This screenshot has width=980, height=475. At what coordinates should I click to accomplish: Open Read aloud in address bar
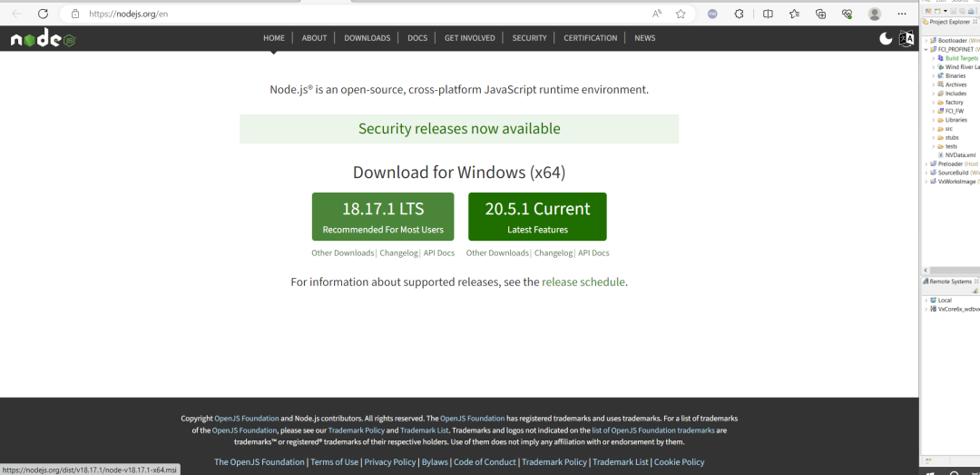coord(657,14)
